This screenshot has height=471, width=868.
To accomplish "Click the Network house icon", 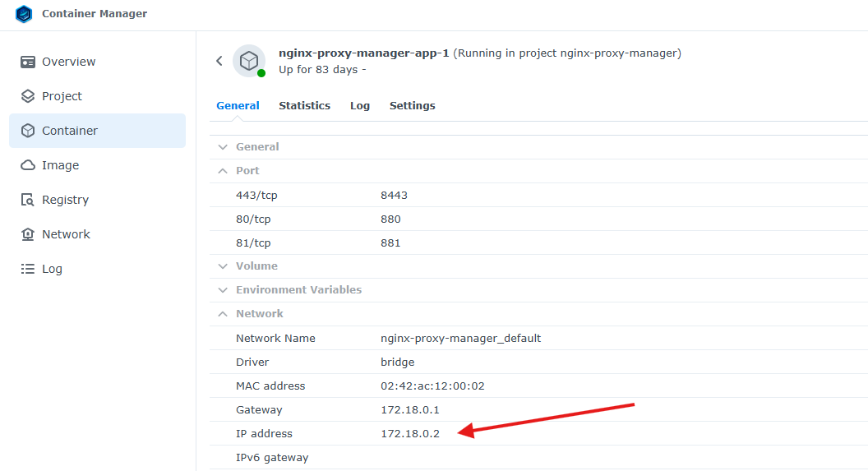I will click(x=28, y=234).
